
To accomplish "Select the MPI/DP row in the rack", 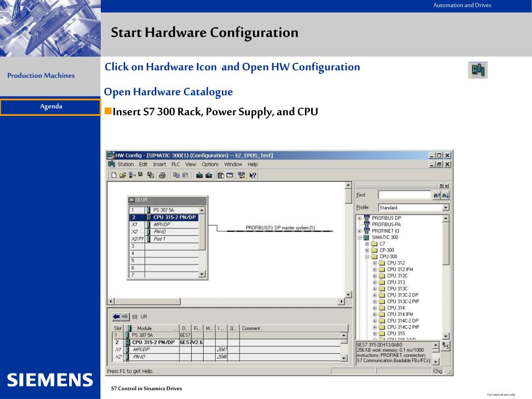I will point(164,224).
